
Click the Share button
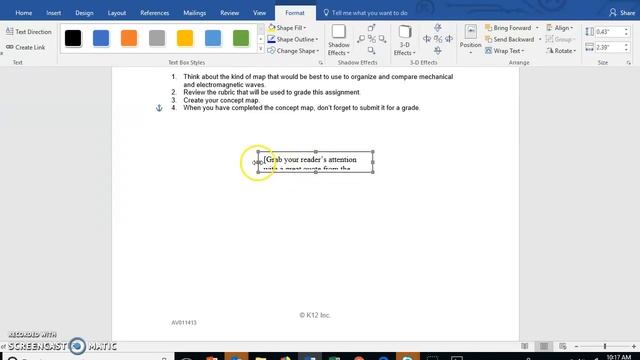[622, 13]
